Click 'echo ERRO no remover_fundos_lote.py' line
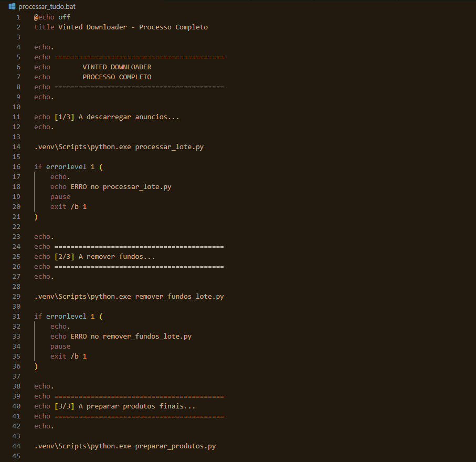 click(x=121, y=337)
